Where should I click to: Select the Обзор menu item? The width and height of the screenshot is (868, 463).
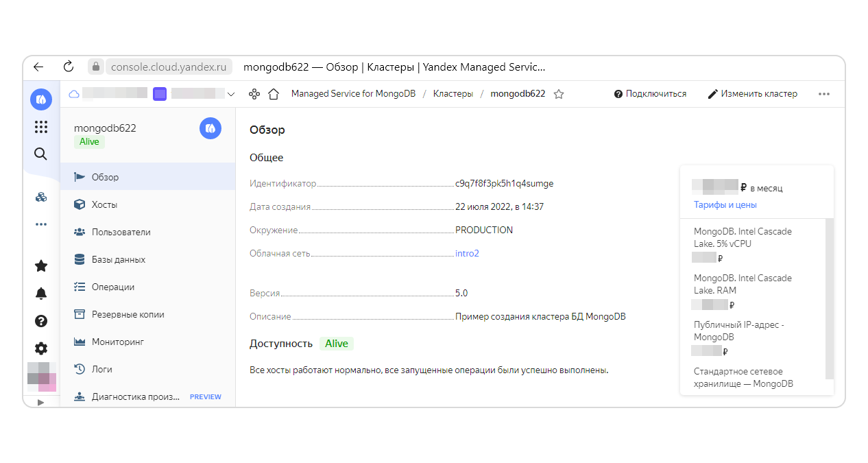point(147,177)
